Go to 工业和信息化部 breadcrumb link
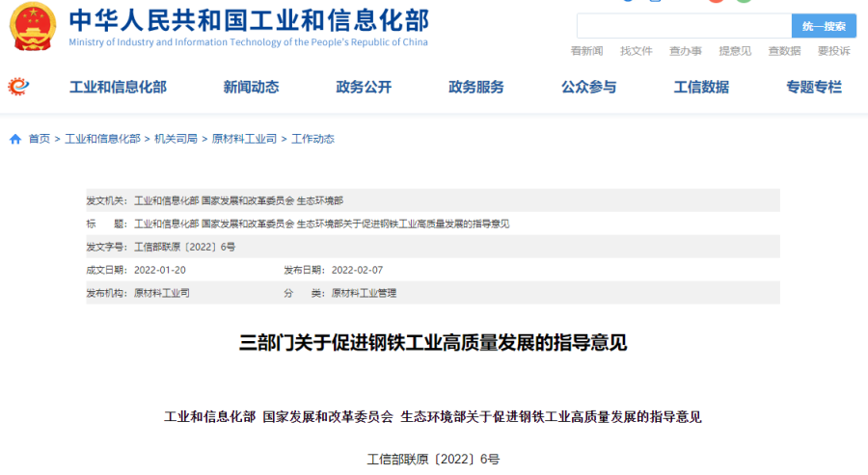Viewport: 868px width, 475px height. (102, 139)
